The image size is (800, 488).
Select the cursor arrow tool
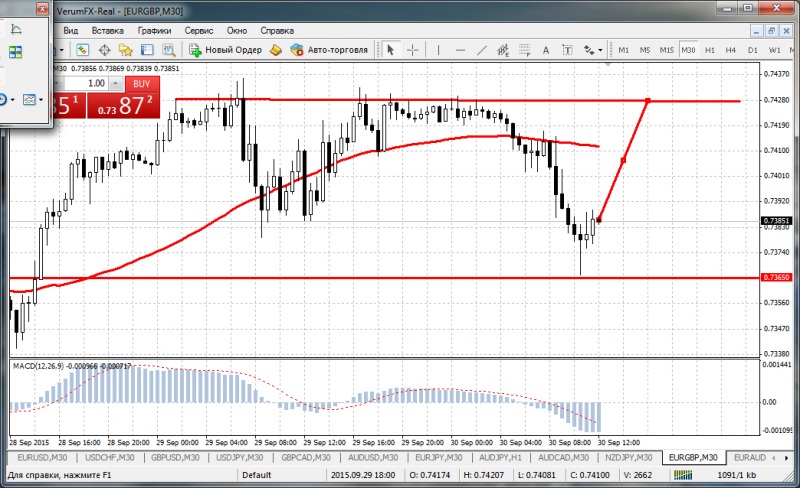click(391, 50)
